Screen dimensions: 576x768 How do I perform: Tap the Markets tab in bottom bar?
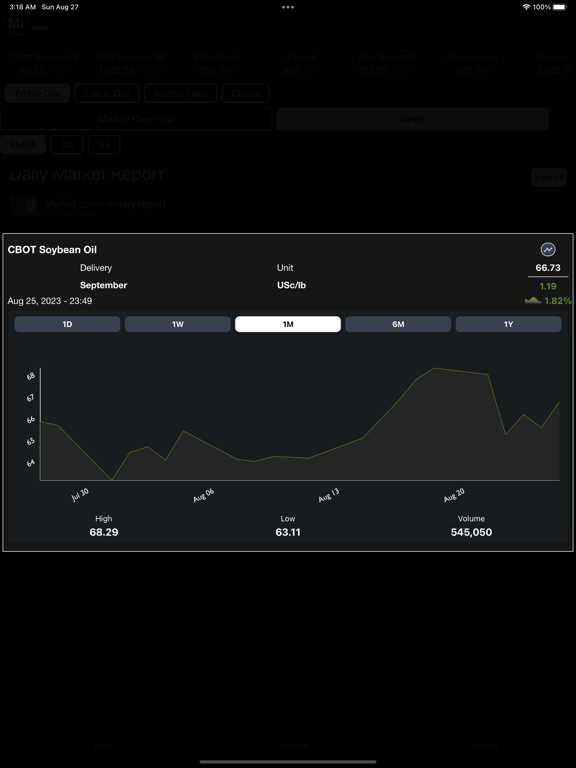pyautogui.click(x=294, y=745)
